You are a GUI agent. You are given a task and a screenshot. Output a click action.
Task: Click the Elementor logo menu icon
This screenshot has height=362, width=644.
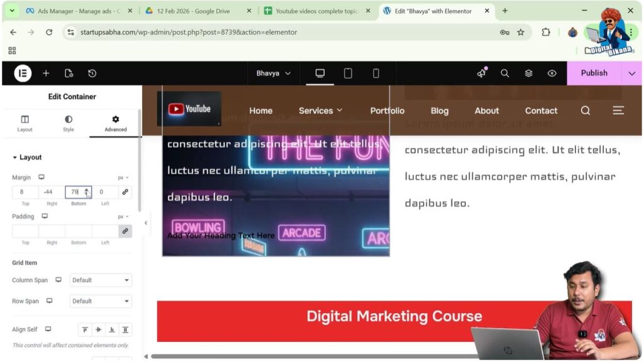pos(23,74)
